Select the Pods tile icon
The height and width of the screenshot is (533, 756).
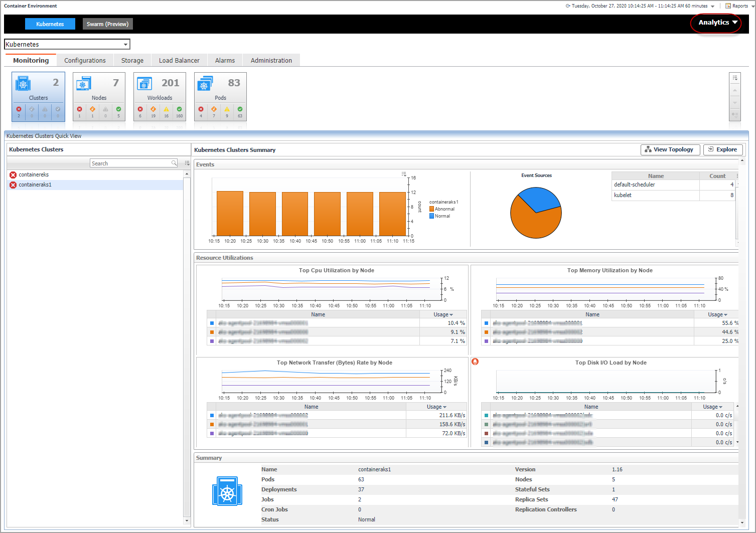pos(205,83)
